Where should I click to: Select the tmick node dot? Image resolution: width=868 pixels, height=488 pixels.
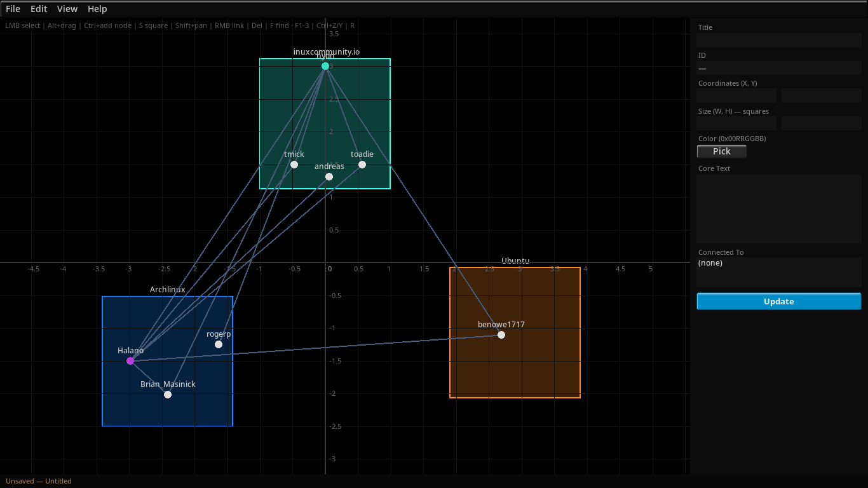tap(294, 165)
